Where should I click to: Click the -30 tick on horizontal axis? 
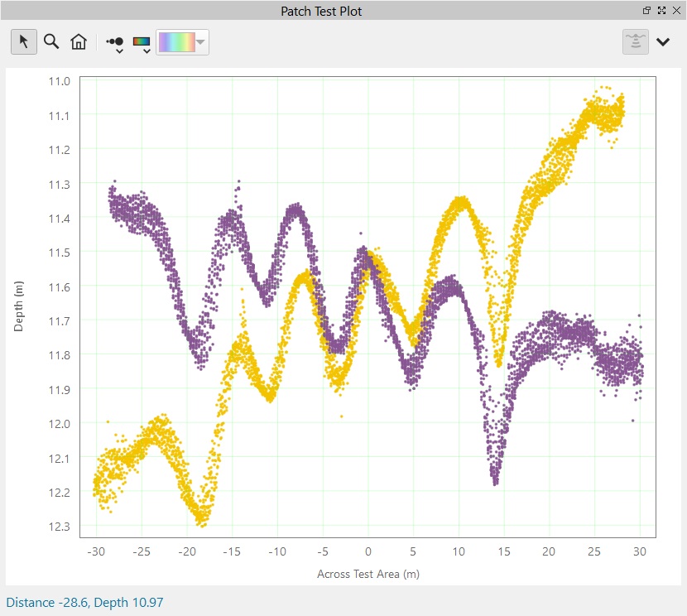coord(97,551)
